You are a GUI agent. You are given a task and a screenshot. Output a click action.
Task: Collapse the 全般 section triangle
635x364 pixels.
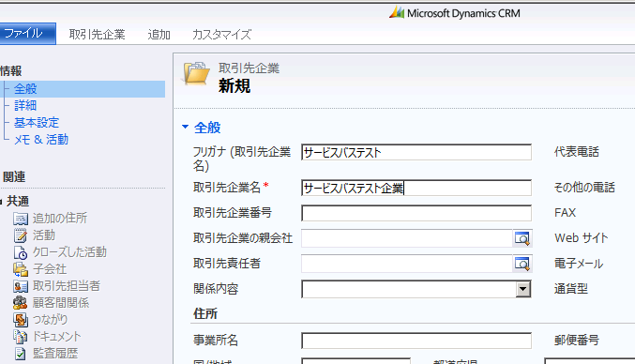pos(185,128)
